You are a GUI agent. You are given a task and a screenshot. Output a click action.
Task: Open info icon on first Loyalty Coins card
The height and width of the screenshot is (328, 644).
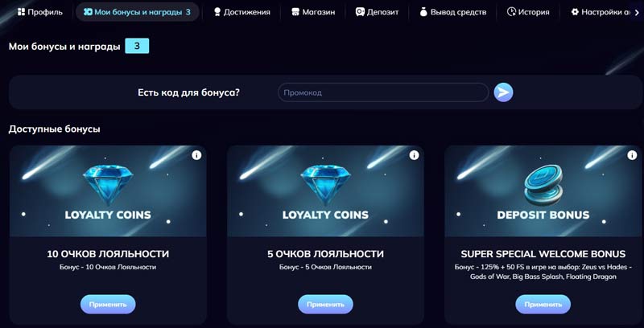pos(196,155)
